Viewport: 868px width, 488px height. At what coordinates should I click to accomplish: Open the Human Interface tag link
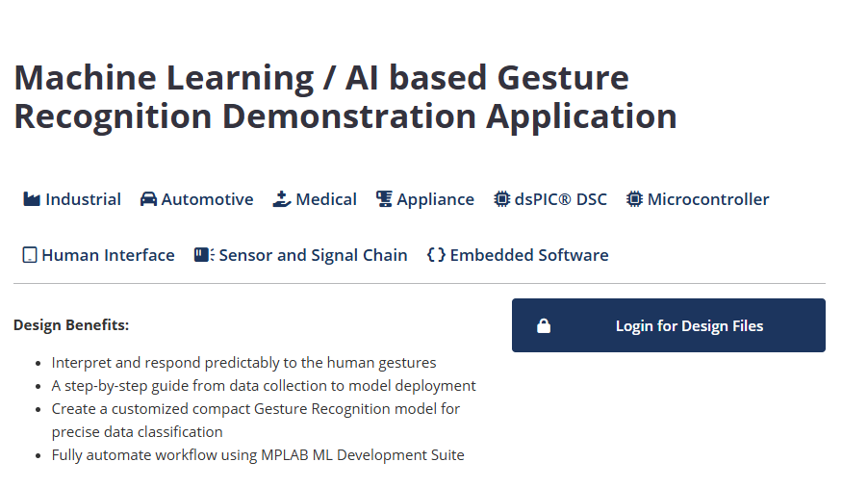click(98, 255)
